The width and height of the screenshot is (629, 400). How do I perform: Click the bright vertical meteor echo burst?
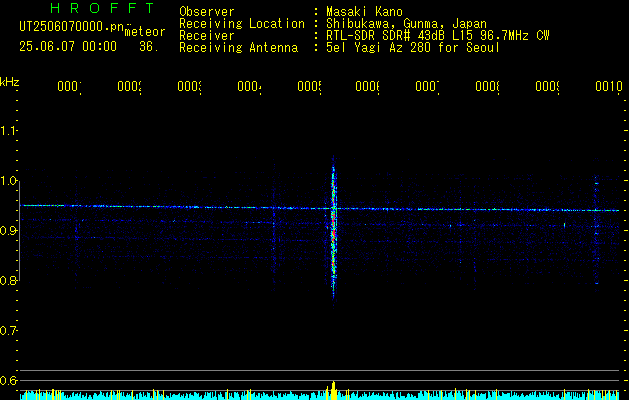pyautogui.click(x=333, y=231)
